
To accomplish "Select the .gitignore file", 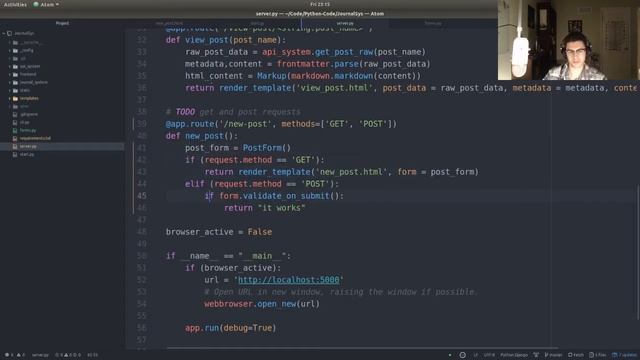I will (28, 114).
